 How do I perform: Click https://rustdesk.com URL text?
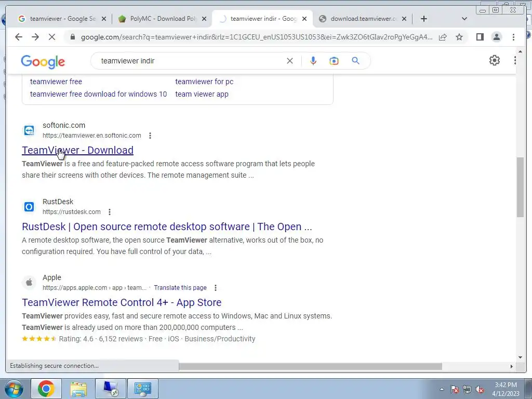coord(72,212)
